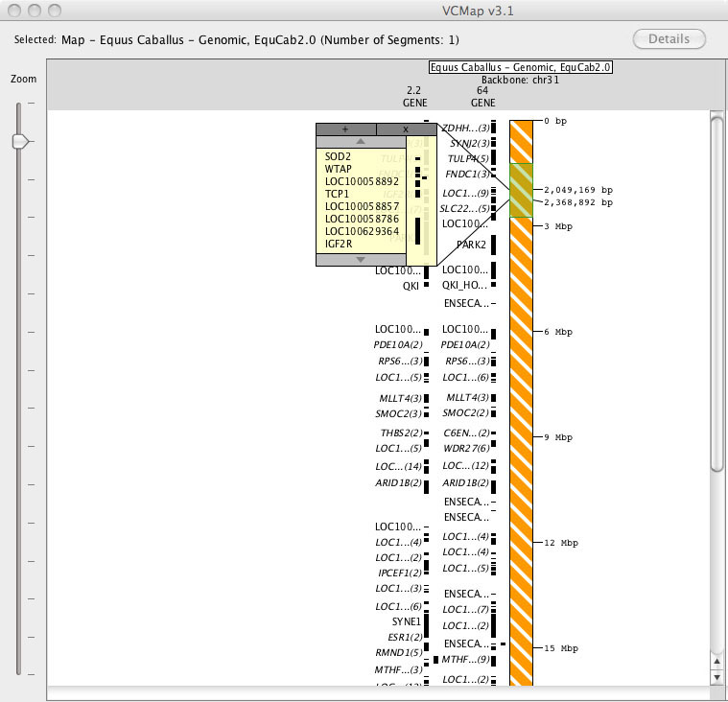
Task: Click the SLC22...(5) gene label
Action: pos(465,209)
